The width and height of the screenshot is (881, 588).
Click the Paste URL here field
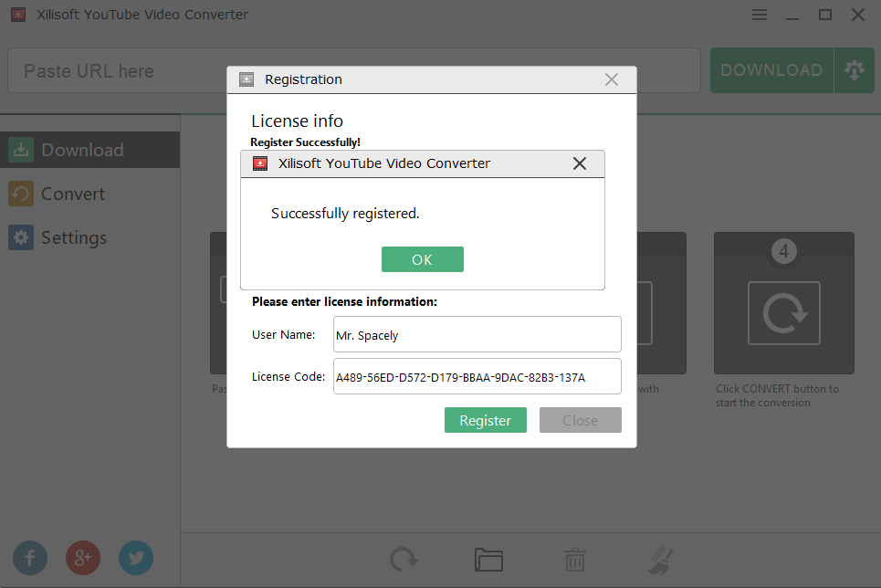[x=119, y=71]
